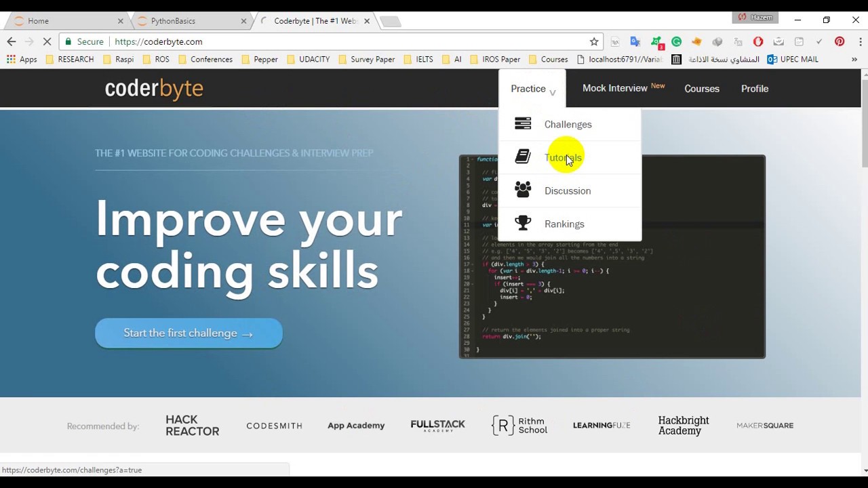Open the UPEC MAIL bookmark
The width and height of the screenshot is (868, 488).
point(793,59)
